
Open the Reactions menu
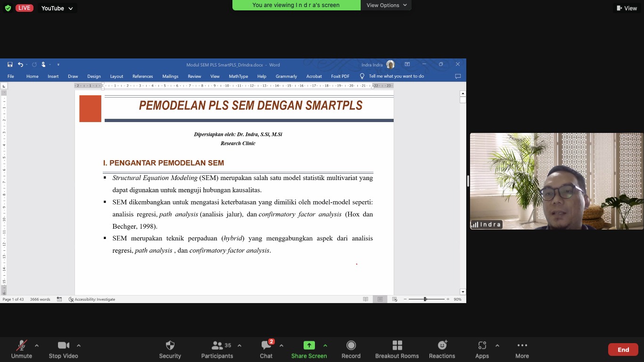(442, 350)
